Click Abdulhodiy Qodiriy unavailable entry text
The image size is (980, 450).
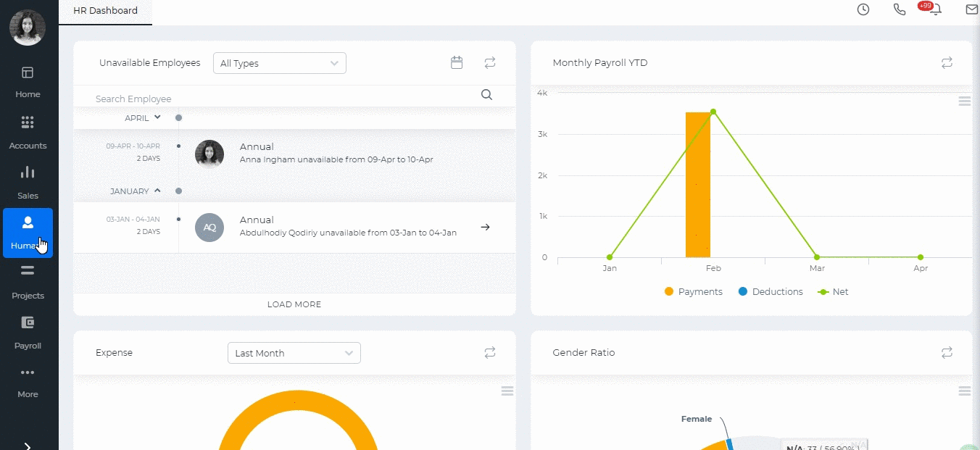(348, 233)
